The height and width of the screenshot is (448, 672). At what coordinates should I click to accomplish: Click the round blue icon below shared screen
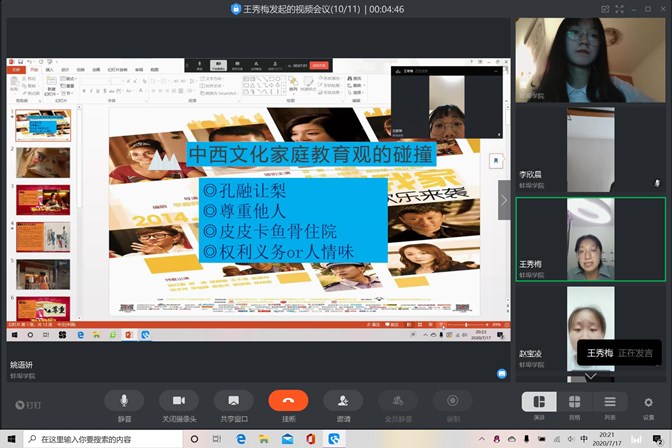coord(502,373)
